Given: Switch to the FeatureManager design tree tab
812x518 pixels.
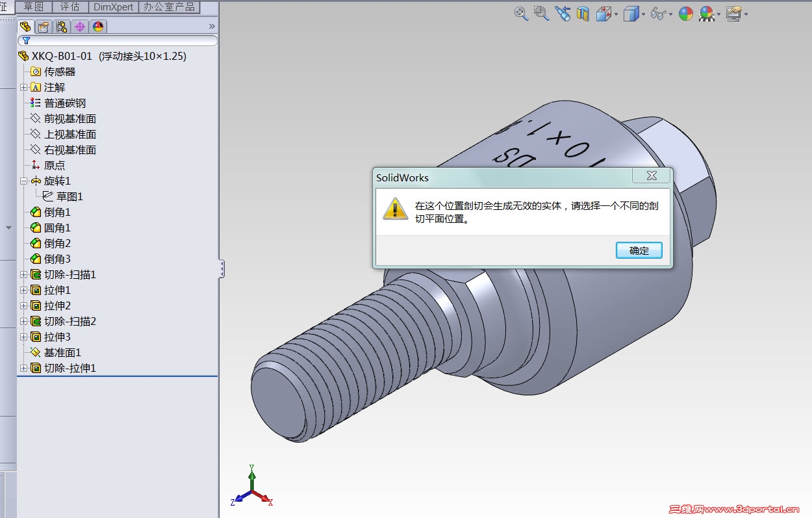Looking at the screenshot, I should click(25, 27).
